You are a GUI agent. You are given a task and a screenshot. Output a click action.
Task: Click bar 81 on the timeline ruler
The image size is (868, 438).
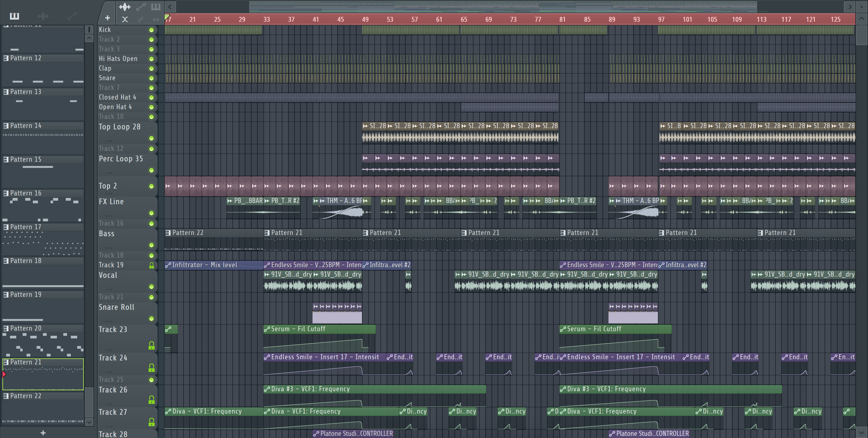tap(562, 19)
